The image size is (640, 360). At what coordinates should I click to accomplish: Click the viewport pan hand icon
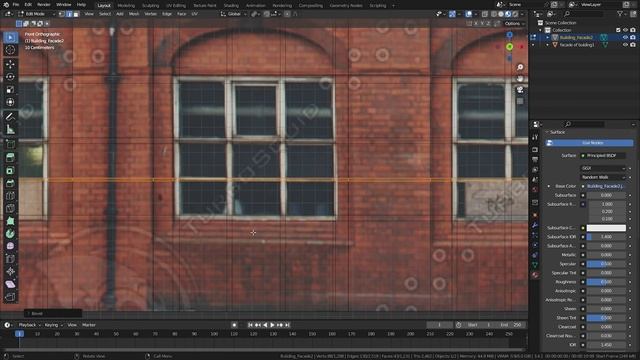tap(520, 78)
